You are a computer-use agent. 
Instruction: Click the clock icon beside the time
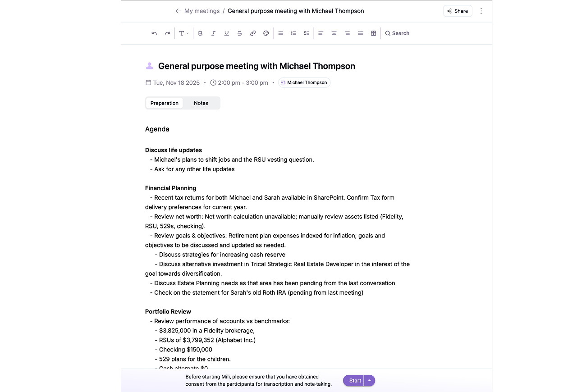(x=213, y=82)
